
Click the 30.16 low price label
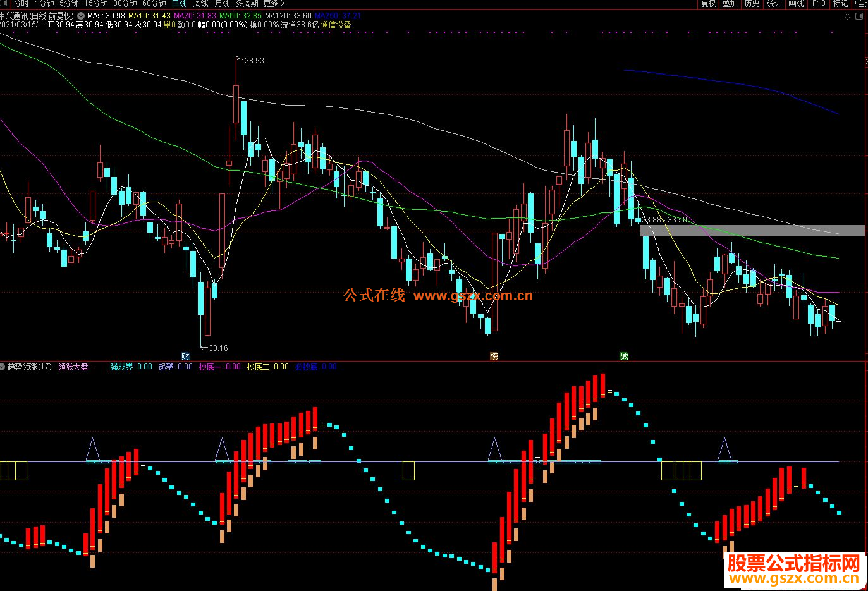[x=218, y=348]
